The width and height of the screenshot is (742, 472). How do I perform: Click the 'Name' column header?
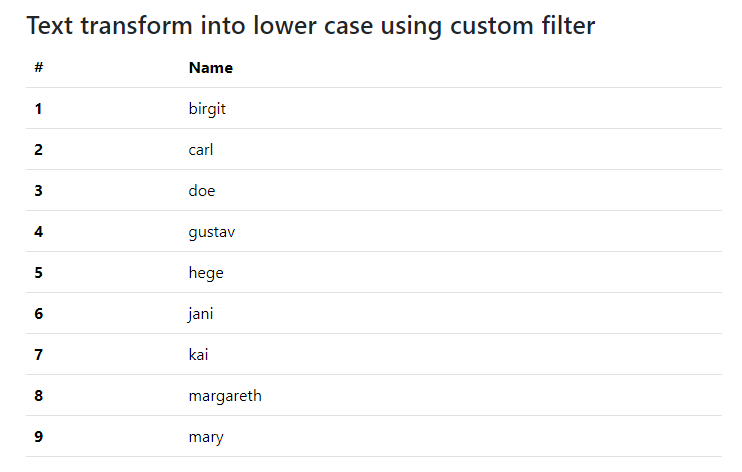tap(210, 68)
